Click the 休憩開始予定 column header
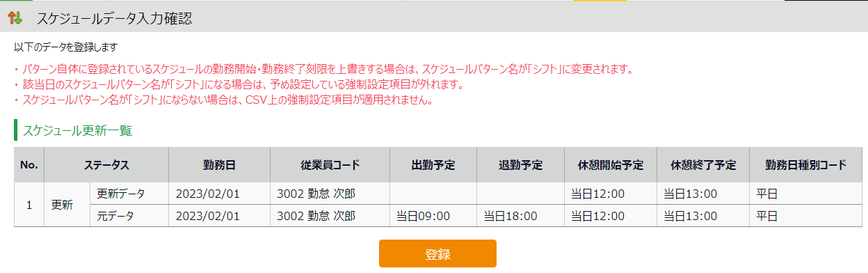The width and height of the screenshot is (868, 273). [x=611, y=165]
